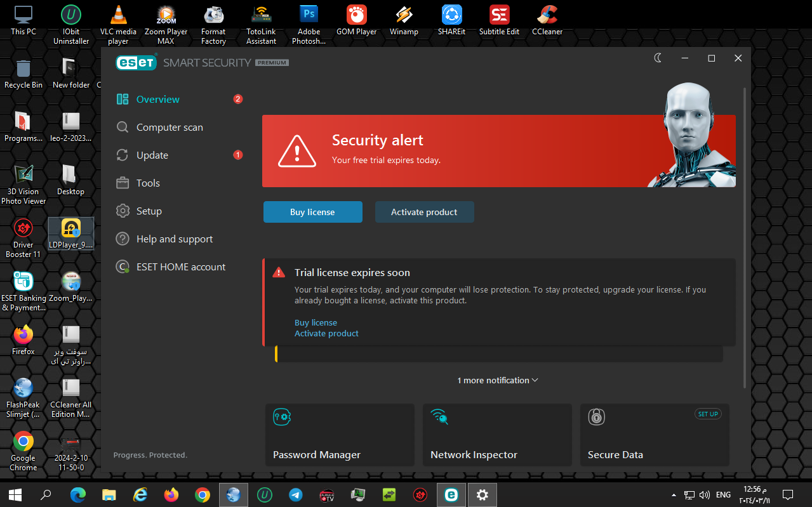This screenshot has height=507, width=812.
Task: Open File Explorer from the taskbar
Action: pyautogui.click(x=109, y=494)
